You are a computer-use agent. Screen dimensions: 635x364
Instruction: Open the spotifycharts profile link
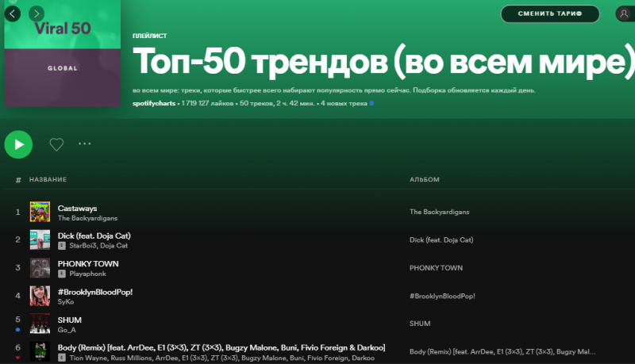[x=154, y=104]
